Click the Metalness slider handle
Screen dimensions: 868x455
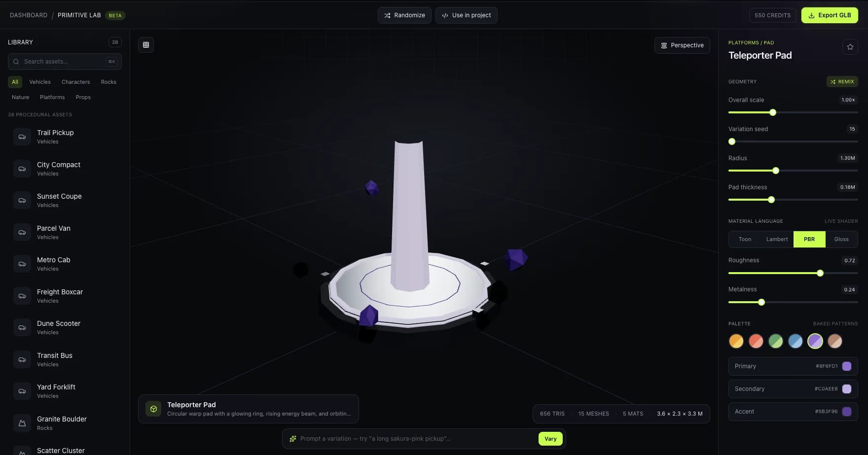[761, 302]
